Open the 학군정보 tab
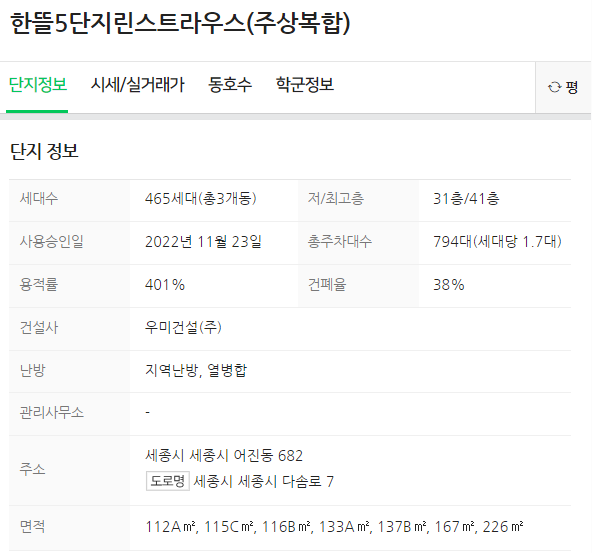Viewport: 592px width, 553px height. click(305, 85)
